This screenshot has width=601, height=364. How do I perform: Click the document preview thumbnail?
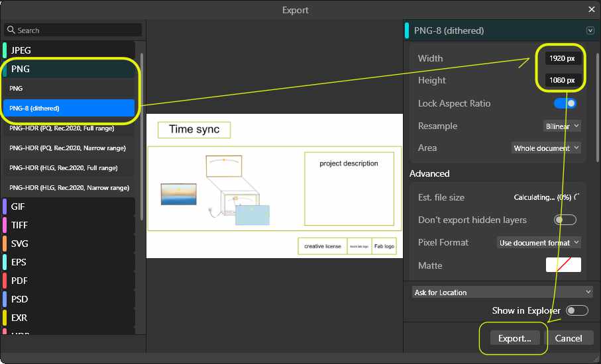274,186
